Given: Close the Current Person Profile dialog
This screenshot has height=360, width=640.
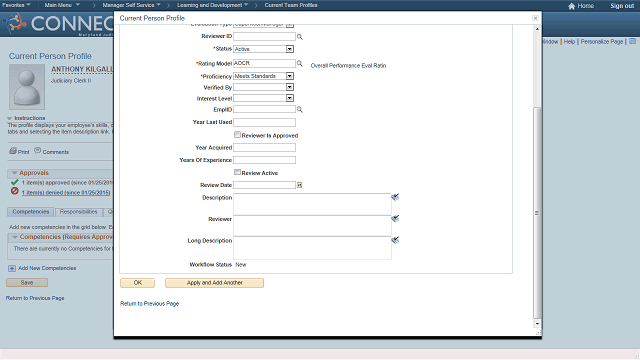Looking at the screenshot, I should (535, 18).
